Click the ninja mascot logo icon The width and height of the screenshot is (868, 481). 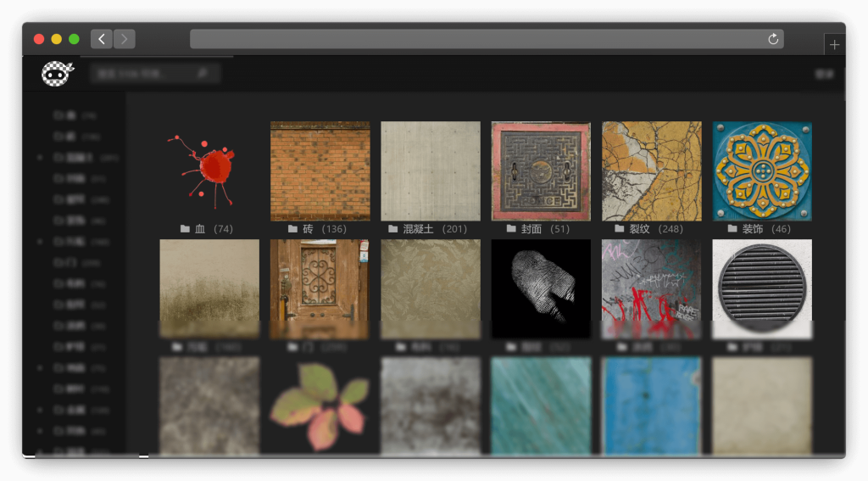click(57, 74)
